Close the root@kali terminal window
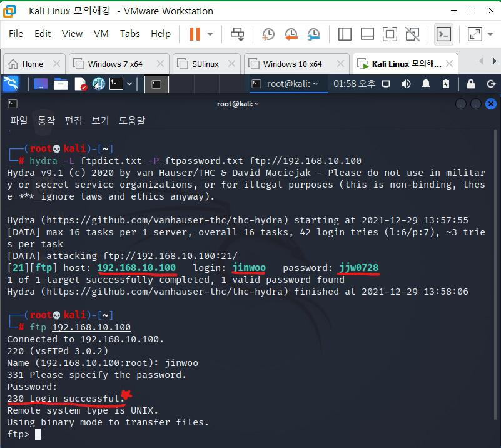 pos(491,104)
